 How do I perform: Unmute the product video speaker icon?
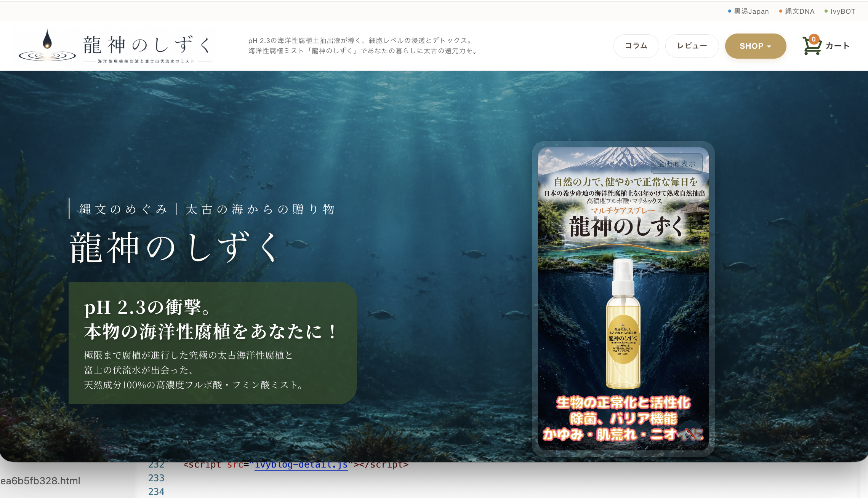click(690, 433)
